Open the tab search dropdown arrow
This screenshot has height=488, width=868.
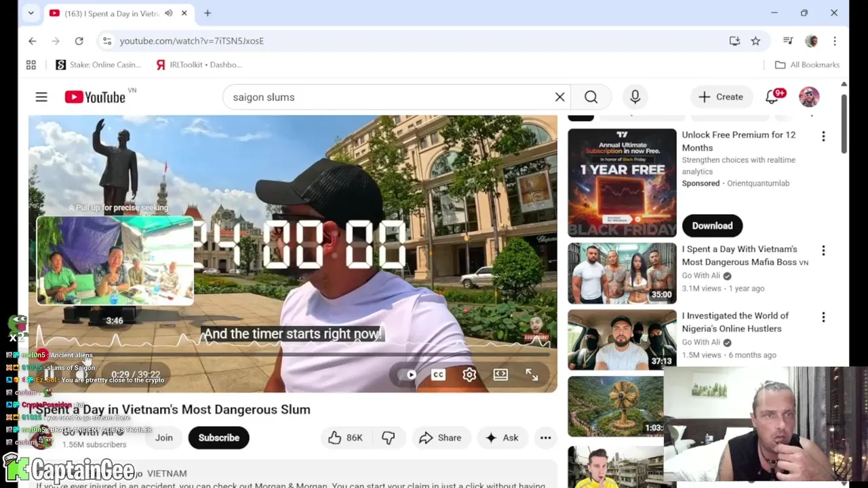click(x=31, y=13)
